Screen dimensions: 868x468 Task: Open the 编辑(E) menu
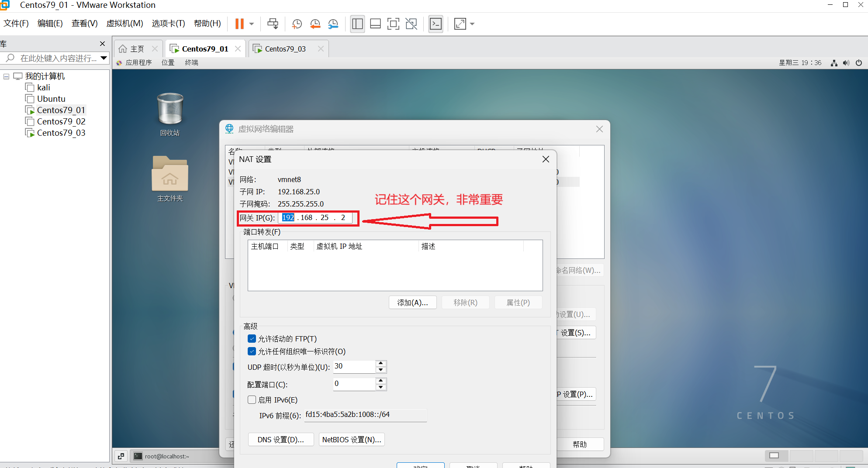(x=50, y=23)
